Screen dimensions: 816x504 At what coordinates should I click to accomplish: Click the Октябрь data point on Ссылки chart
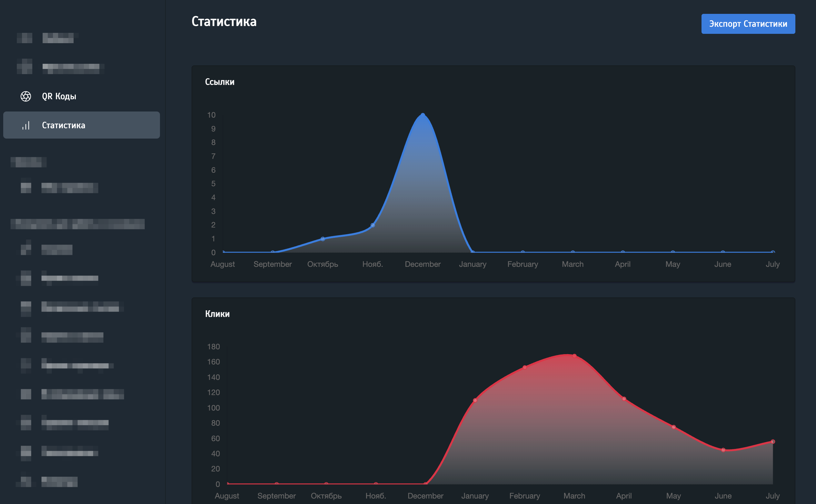pos(323,239)
